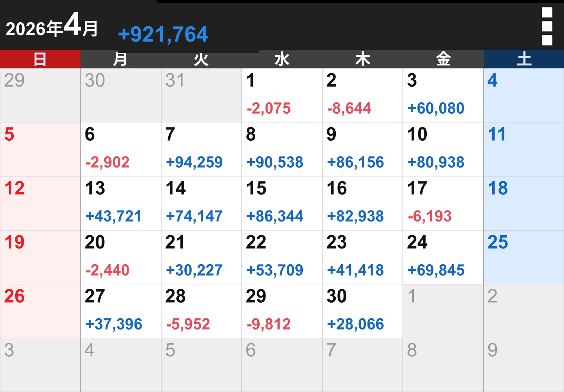Open April 17 loss of -6,193
Viewport: 564px width, 392px height.
[443, 203]
